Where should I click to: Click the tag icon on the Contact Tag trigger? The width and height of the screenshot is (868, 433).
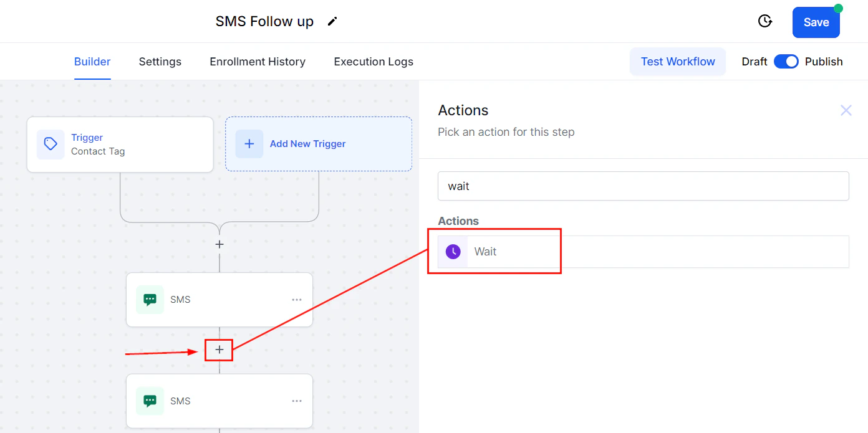51,144
